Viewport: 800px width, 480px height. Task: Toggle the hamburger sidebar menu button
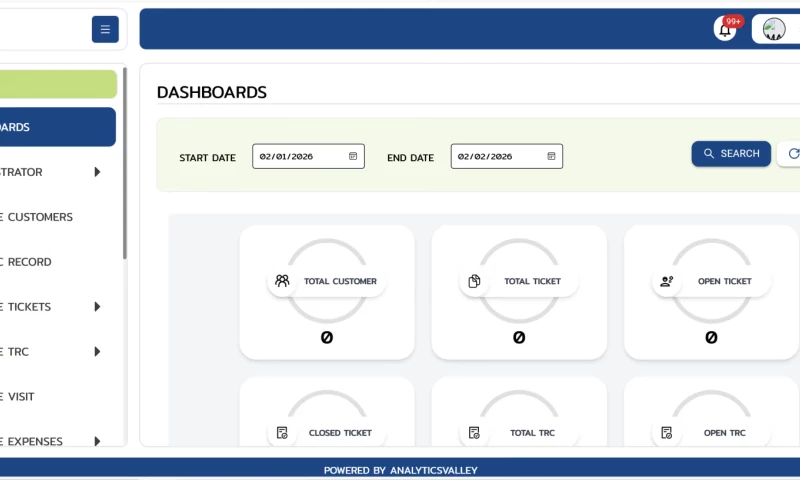tap(105, 29)
